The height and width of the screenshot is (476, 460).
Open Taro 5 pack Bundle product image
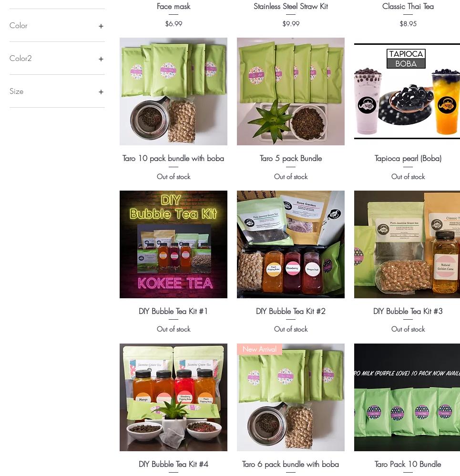(x=291, y=91)
